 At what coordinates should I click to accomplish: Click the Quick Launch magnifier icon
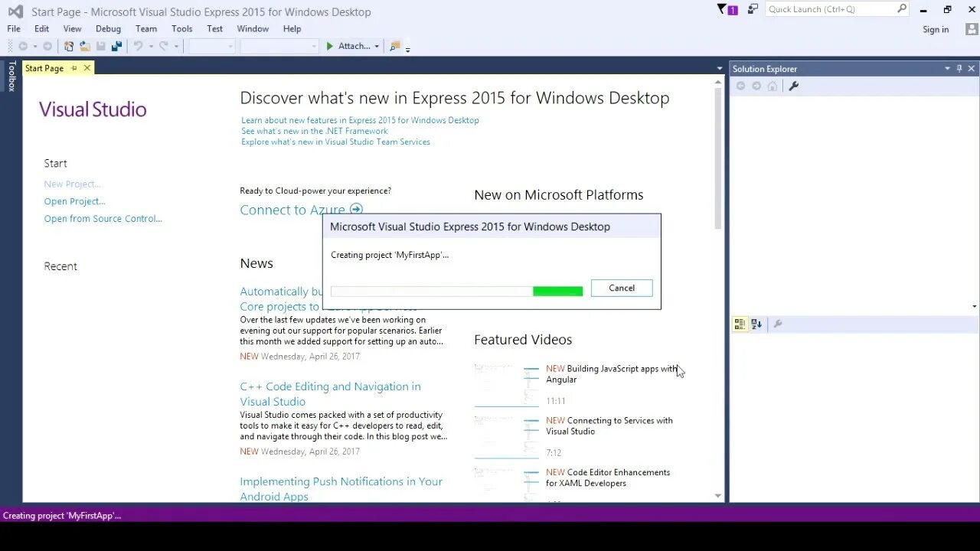pos(902,9)
